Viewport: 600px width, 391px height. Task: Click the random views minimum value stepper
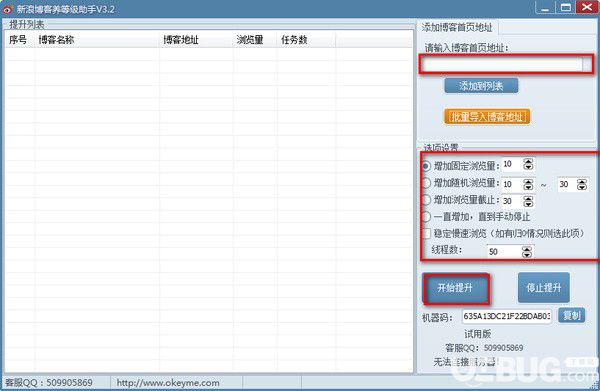tap(528, 184)
